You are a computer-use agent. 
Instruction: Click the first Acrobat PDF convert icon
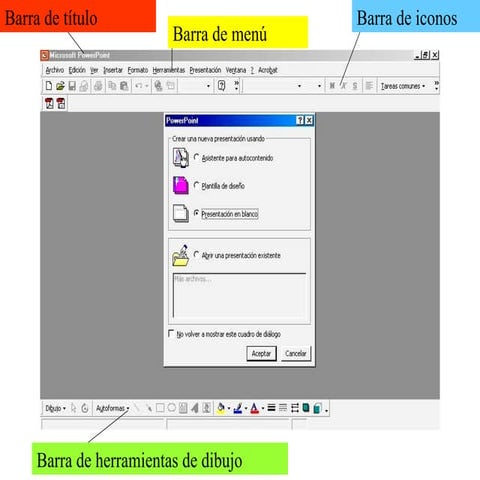(x=49, y=103)
